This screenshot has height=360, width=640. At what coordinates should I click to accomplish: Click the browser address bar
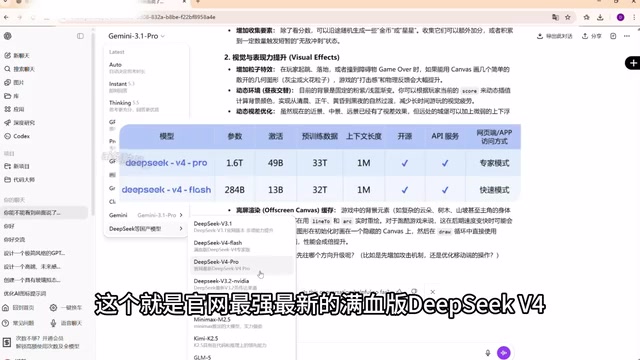click(302, 17)
